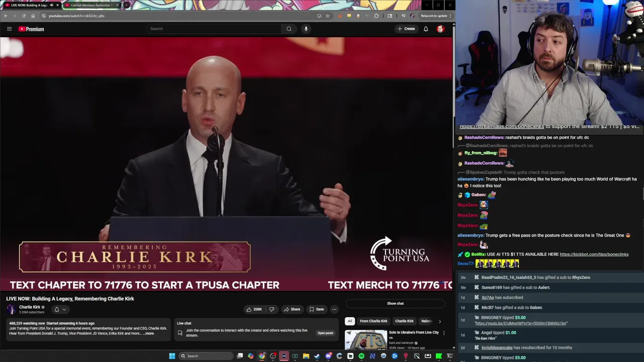Switch to the LIVE NOW: Building A Legacy tab
Screen dimensions: 644x362
(x=30, y=5)
